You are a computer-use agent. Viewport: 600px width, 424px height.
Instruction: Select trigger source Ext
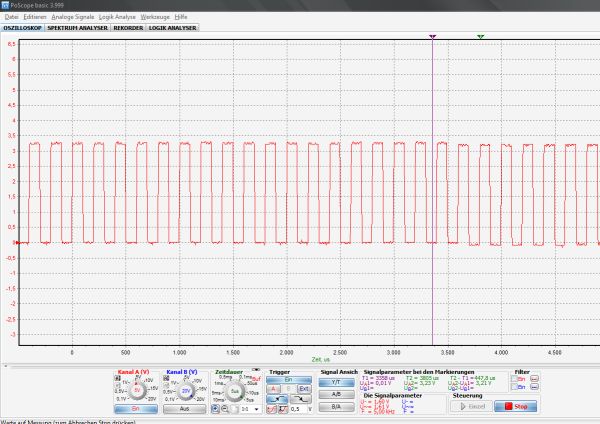(304, 389)
